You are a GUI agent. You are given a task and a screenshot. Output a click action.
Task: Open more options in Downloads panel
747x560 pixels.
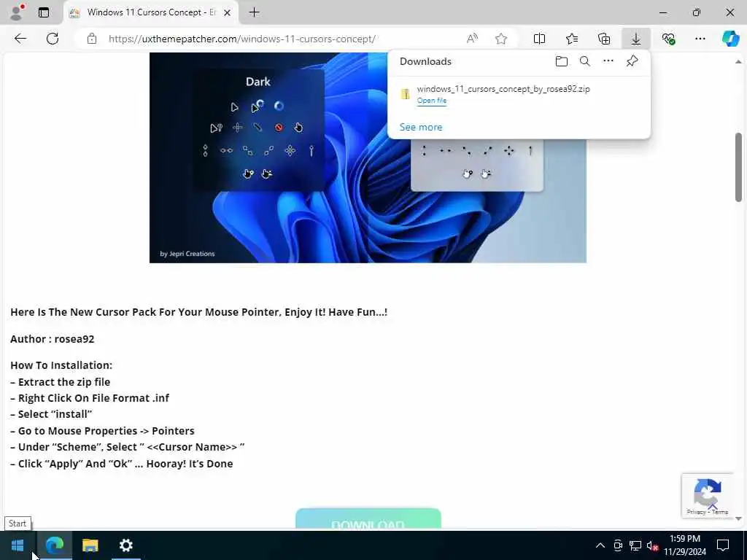(x=608, y=61)
